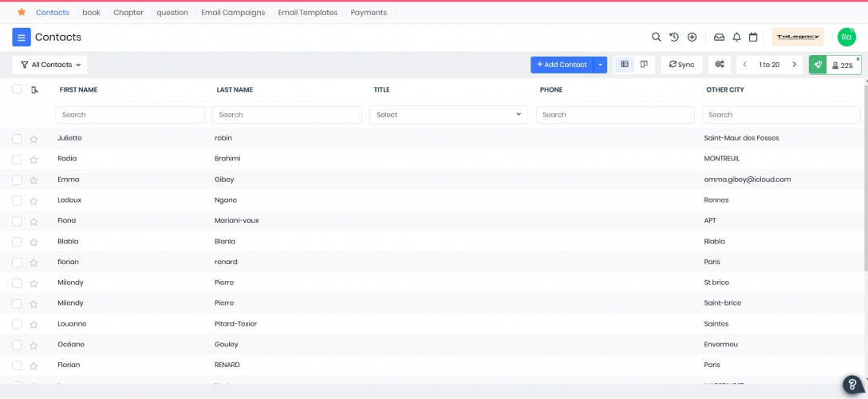Screen dimensions: 868x399
Task: Switch to list table view
Action: pos(625,64)
